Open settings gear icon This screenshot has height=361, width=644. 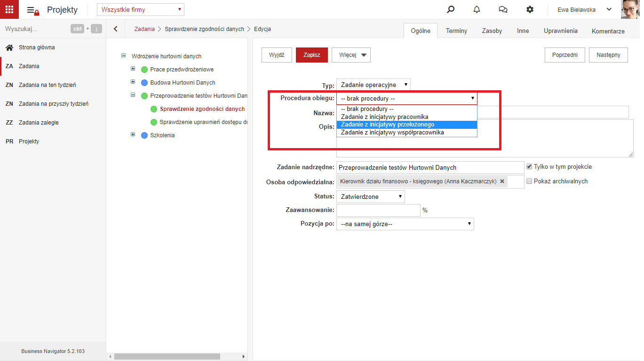[530, 9]
